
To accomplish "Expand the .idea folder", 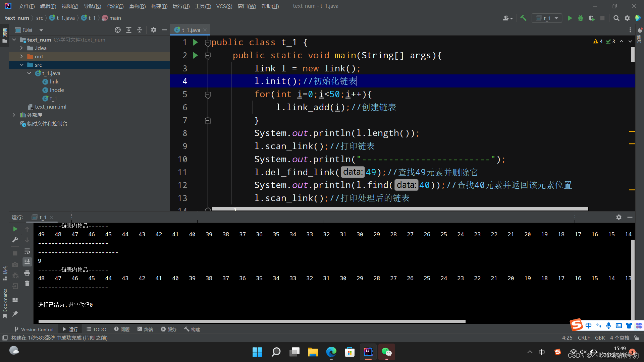I will pos(22,48).
